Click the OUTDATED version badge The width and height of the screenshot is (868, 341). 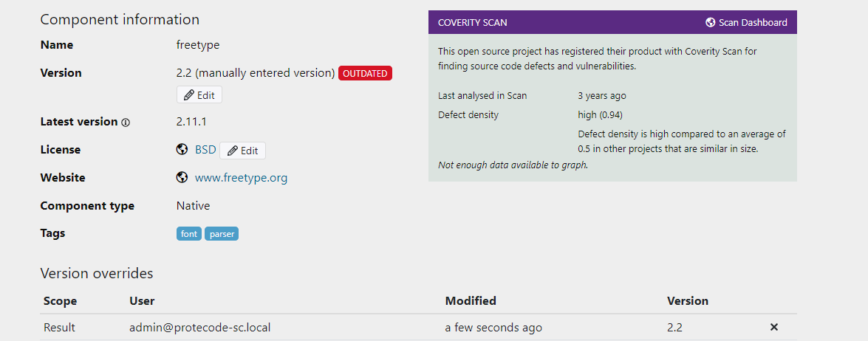[365, 73]
